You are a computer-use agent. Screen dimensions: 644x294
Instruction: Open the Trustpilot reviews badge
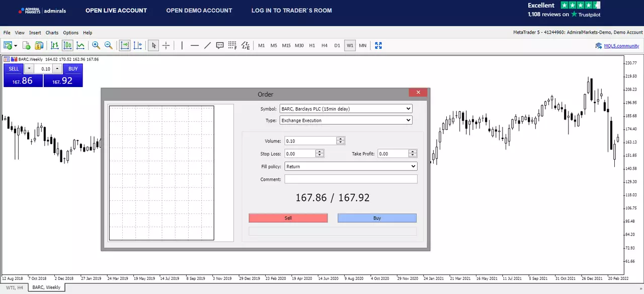tap(564, 10)
